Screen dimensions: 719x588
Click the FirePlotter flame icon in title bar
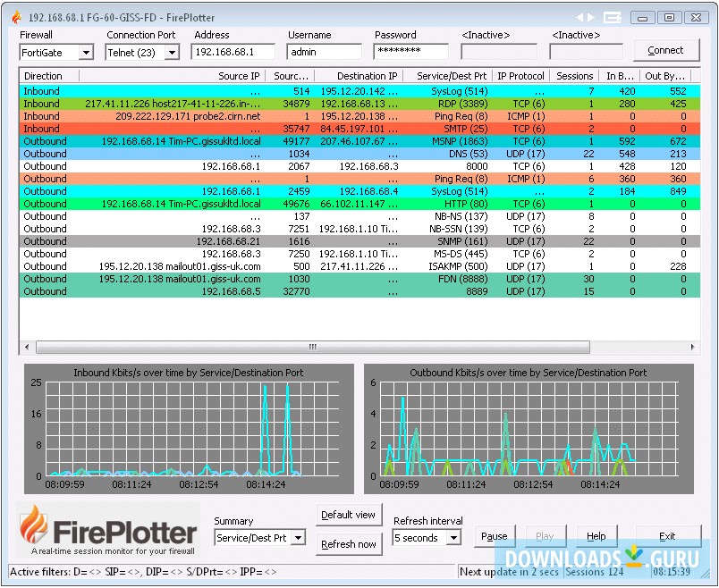[16, 17]
